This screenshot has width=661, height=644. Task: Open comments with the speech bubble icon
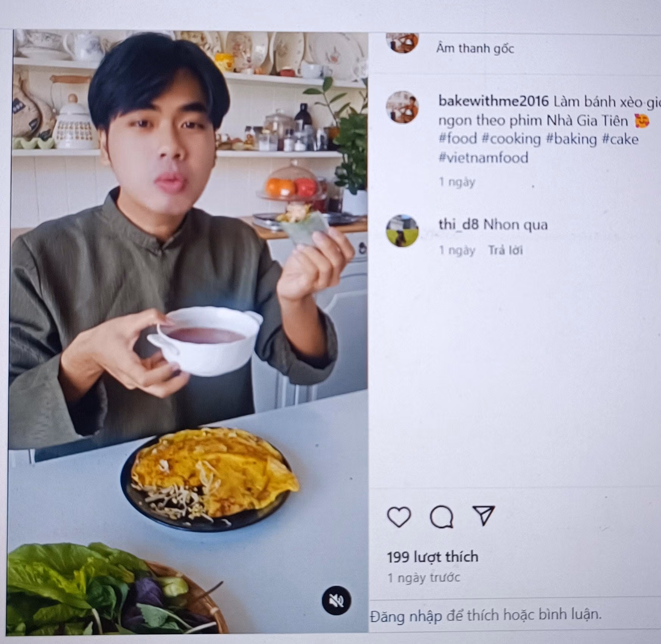click(442, 516)
